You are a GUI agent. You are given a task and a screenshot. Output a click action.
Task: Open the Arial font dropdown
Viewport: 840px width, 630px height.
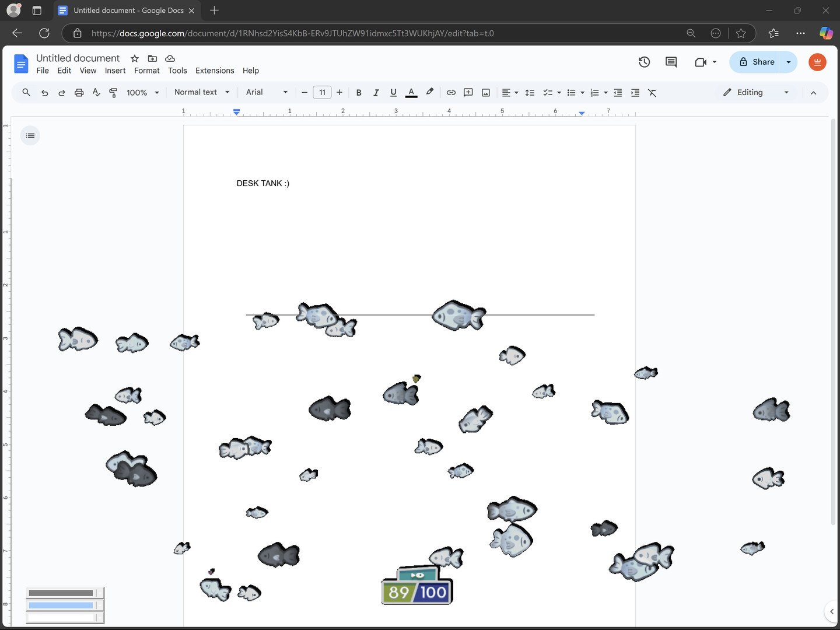(267, 92)
